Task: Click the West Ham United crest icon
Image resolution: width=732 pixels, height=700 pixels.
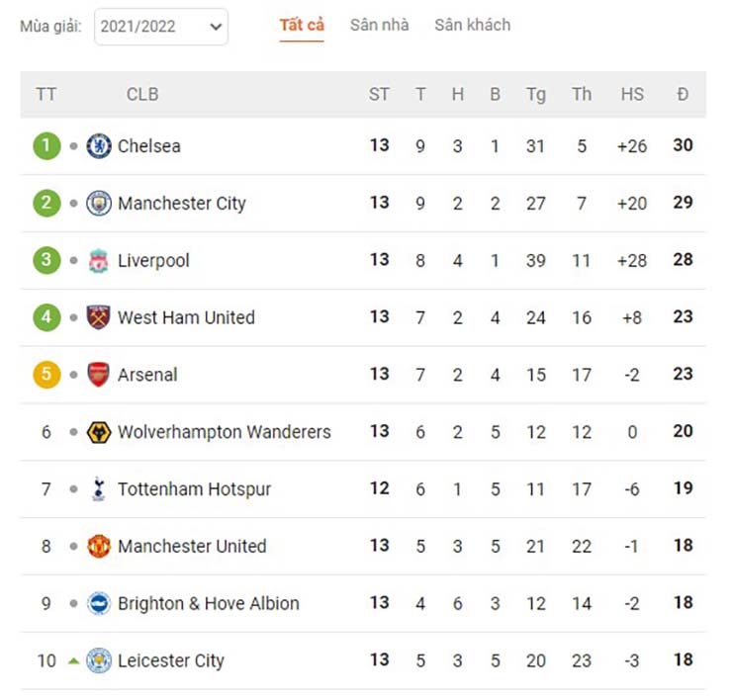Action: (99, 317)
